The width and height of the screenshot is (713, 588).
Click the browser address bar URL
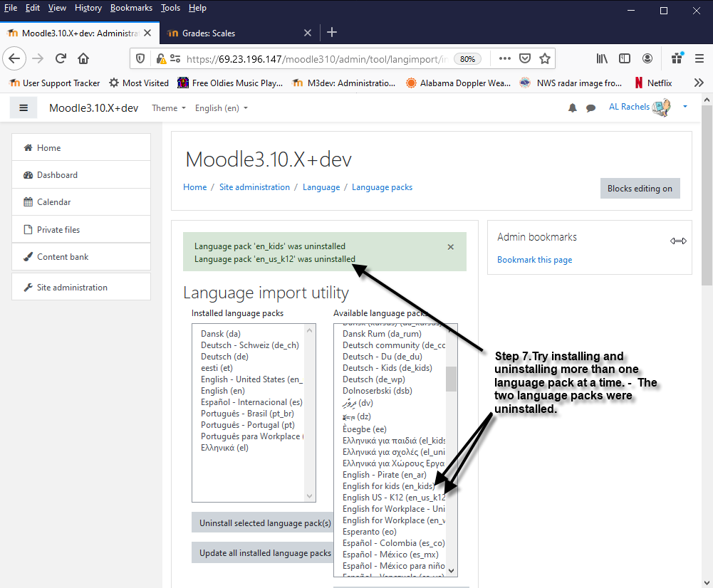point(317,59)
